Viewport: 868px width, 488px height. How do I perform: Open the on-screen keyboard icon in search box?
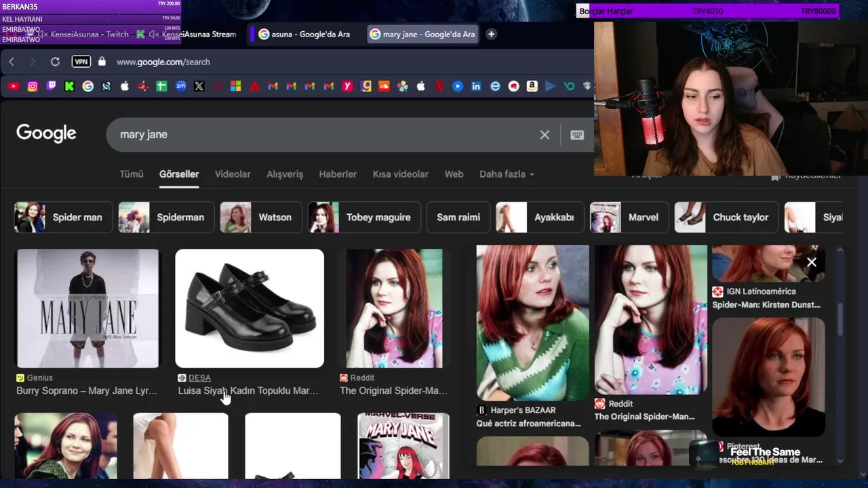pyautogui.click(x=577, y=135)
